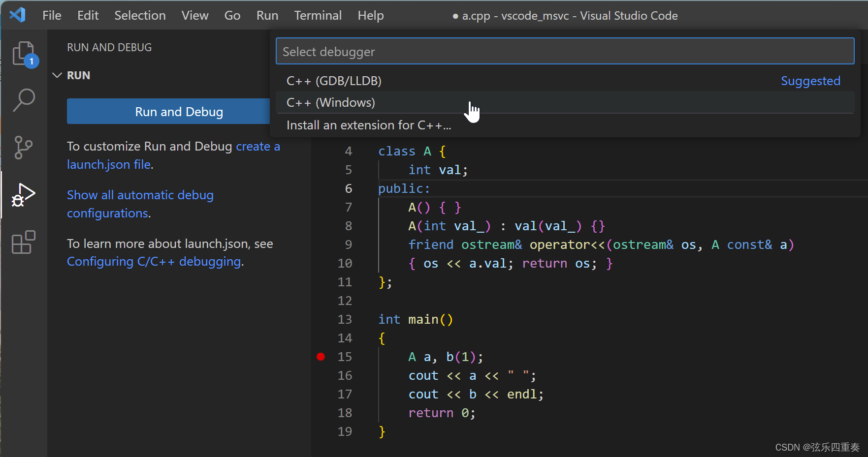Viewport: 868px width, 457px height.
Task: Click the 'class A {' code line
Action: tap(412, 151)
